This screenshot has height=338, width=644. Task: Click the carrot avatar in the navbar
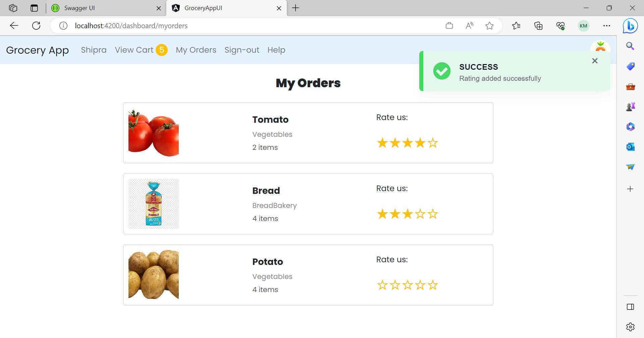pyautogui.click(x=600, y=47)
